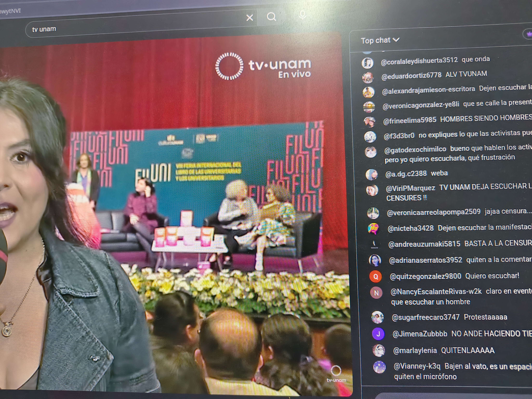Open avatar of @eduardoortiz6778

tap(368, 77)
